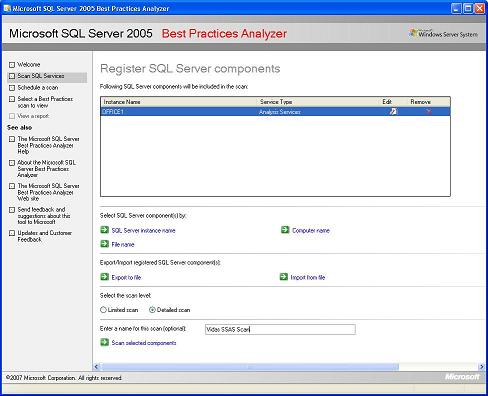Click the Import from file link
Viewport: 488px width, 396px height.
click(x=308, y=277)
